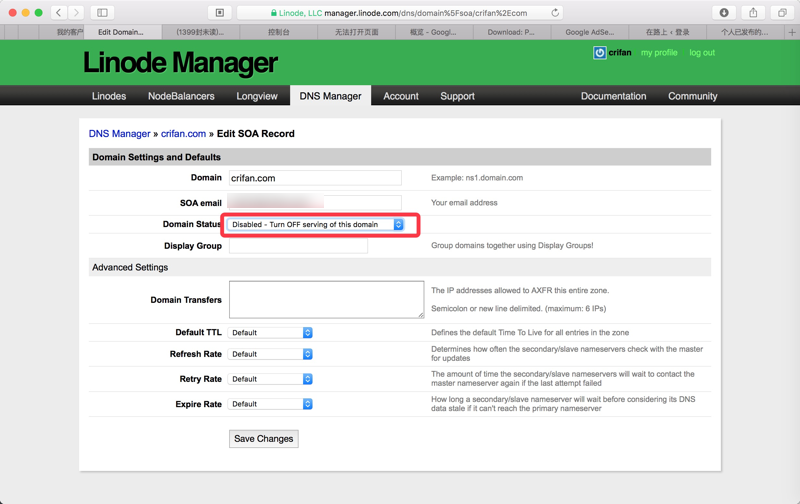The image size is (800, 504).
Task: Show all tabs overview icon
Action: coord(782,12)
